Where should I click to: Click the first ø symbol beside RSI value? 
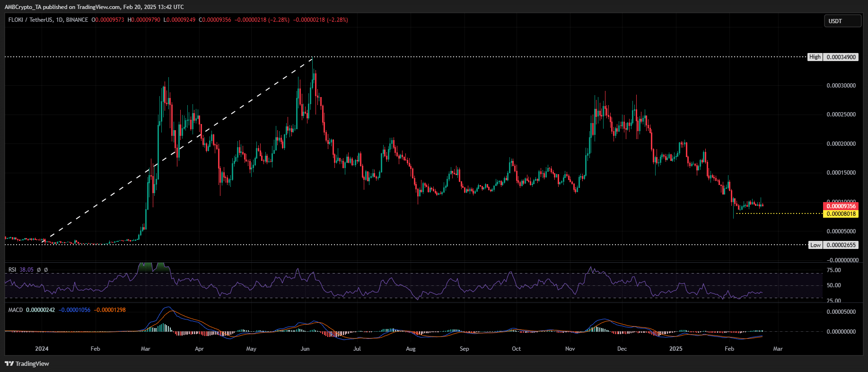coord(39,270)
